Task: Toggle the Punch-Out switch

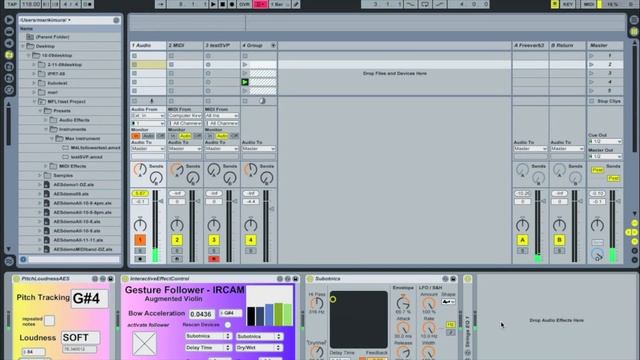Action: tap(439, 4)
